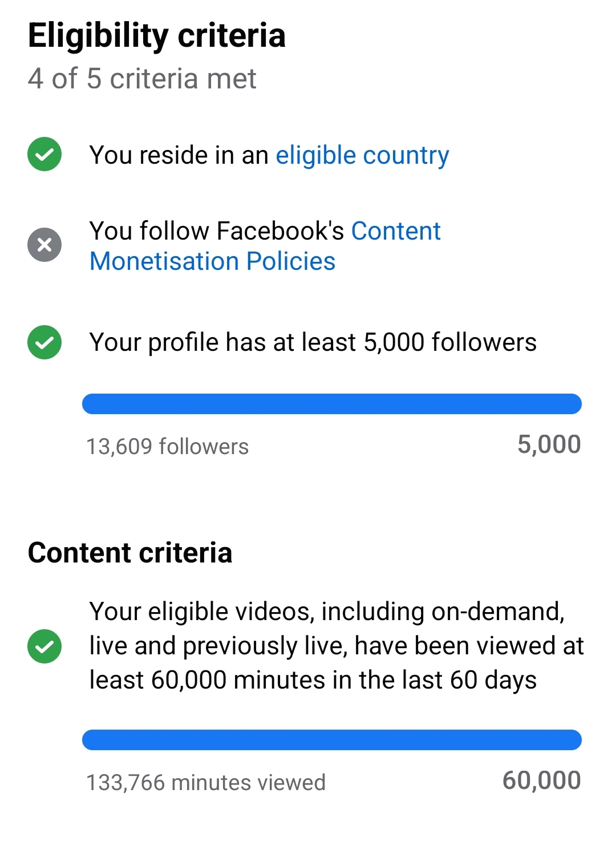Open the 'Monetisation Policies' link text
616x854 pixels.
pyautogui.click(x=212, y=261)
